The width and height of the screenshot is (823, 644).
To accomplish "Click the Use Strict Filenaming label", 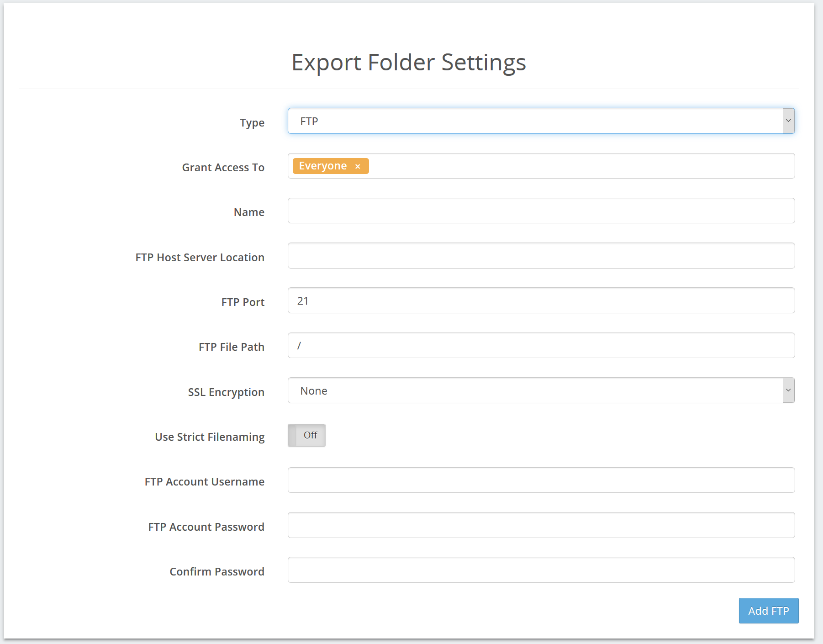I will click(x=210, y=437).
